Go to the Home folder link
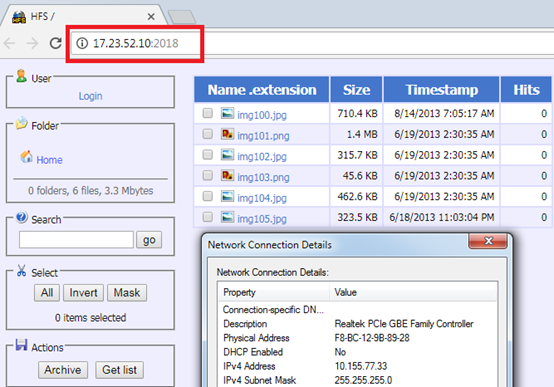 point(49,160)
